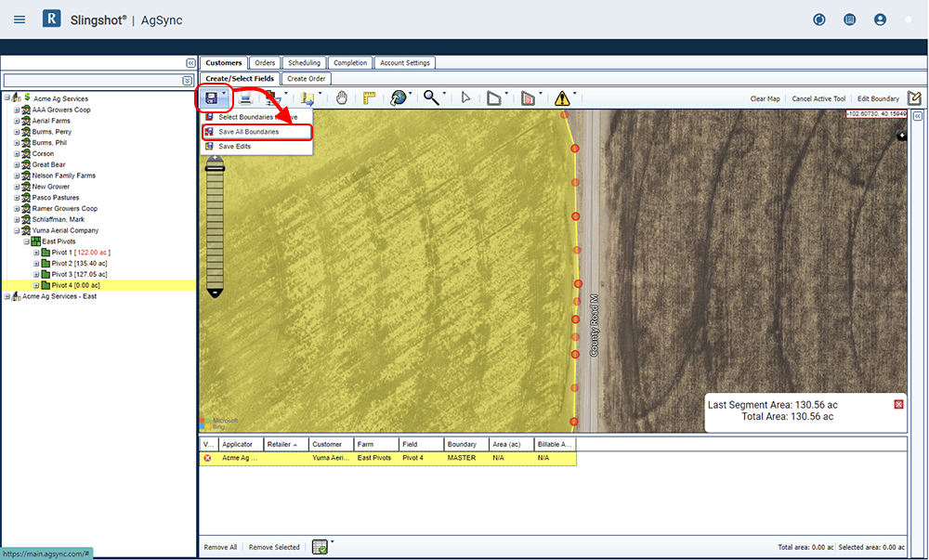Image resolution: width=929 pixels, height=560 pixels.
Task: Open the Account Settings tab
Action: 405,63
